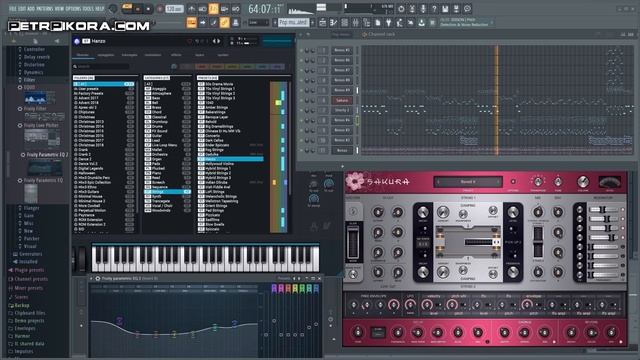Screen dimensions: 640x360
Task: Mute the Sakura channel with its green LED
Action: (x=302, y=100)
